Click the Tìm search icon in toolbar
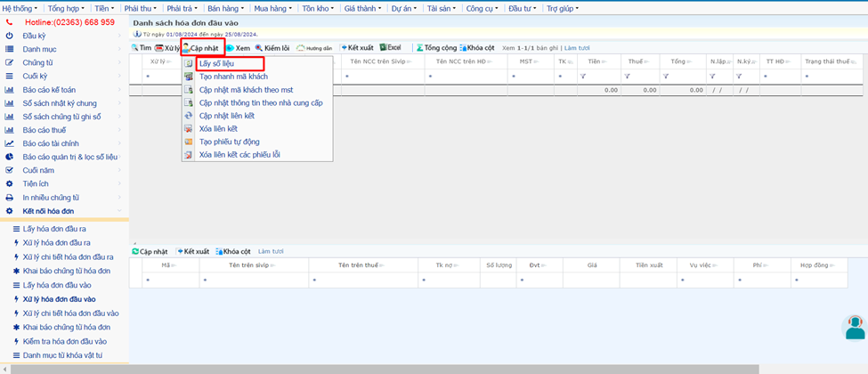The image size is (868, 374). pyautogui.click(x=136, y=47)
